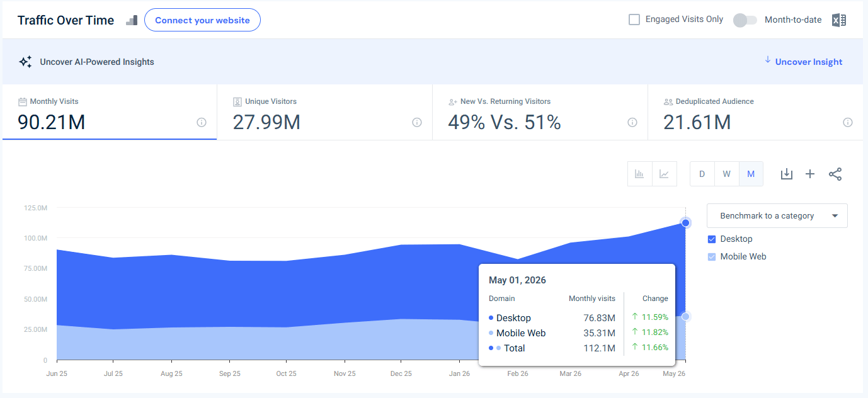Click the Jun 25 x-axis label
The height and width of the screenshot is (398, 868).
pyautogui.click(x=57, y=373)
